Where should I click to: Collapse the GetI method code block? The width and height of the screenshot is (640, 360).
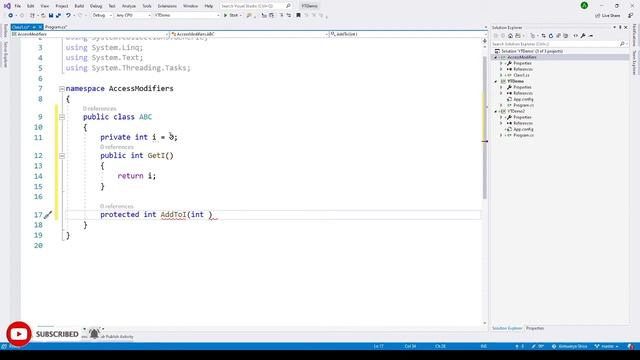62,156
